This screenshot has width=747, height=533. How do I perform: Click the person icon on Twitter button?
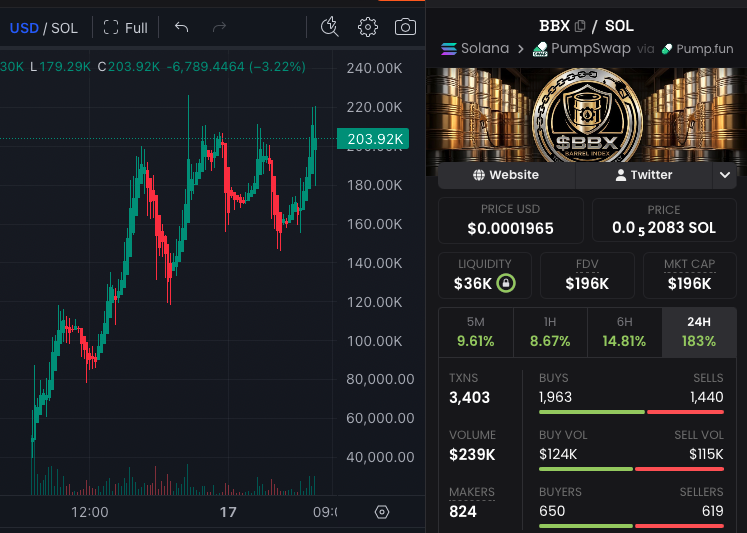[621, 175]
